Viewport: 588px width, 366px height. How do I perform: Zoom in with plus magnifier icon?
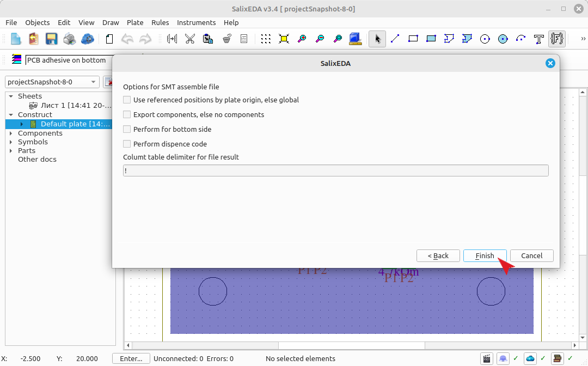pos(302,39)
